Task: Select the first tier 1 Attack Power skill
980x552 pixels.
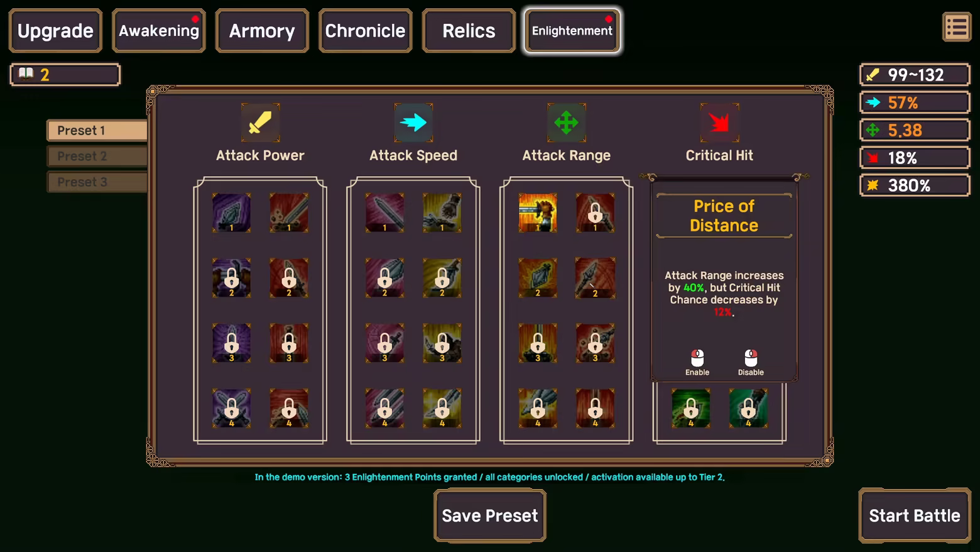Action: pyautogui.click(x=231, y=213)
